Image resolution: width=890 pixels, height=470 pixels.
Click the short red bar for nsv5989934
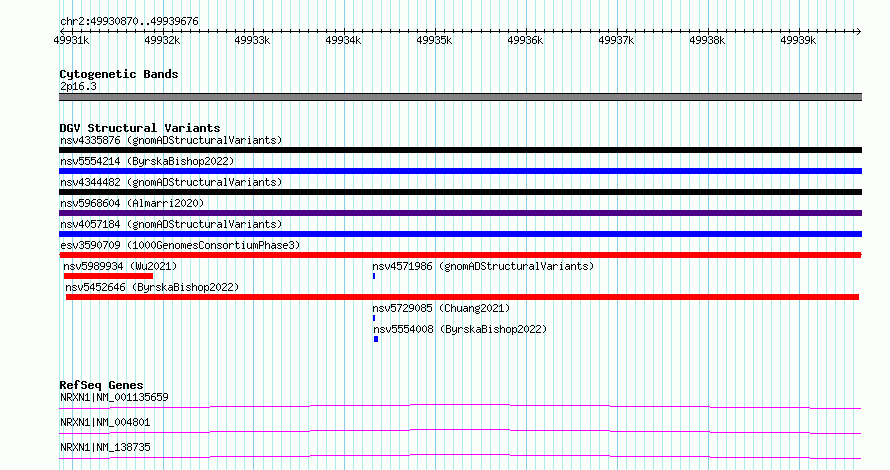[x=108, y=276]
